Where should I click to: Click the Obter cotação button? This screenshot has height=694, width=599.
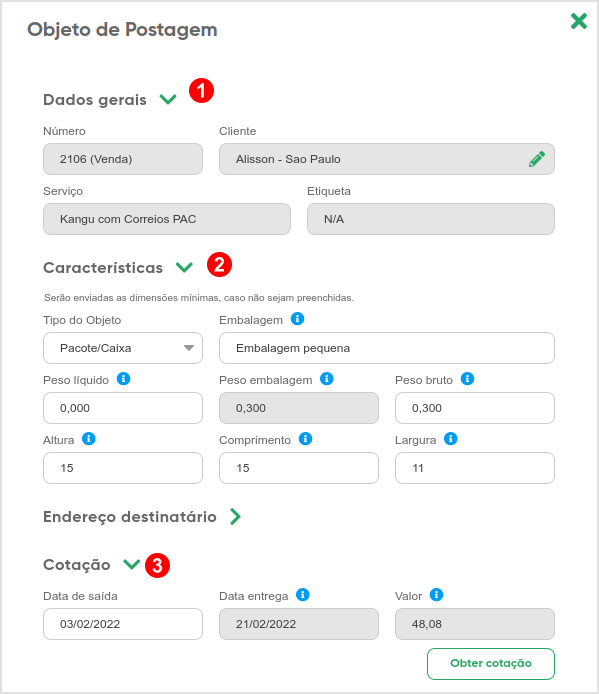click(x=491, y=663)
